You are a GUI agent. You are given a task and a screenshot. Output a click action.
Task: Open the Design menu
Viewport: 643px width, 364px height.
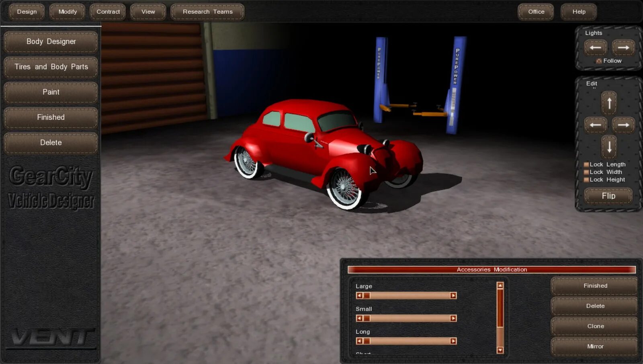point(27,12)
